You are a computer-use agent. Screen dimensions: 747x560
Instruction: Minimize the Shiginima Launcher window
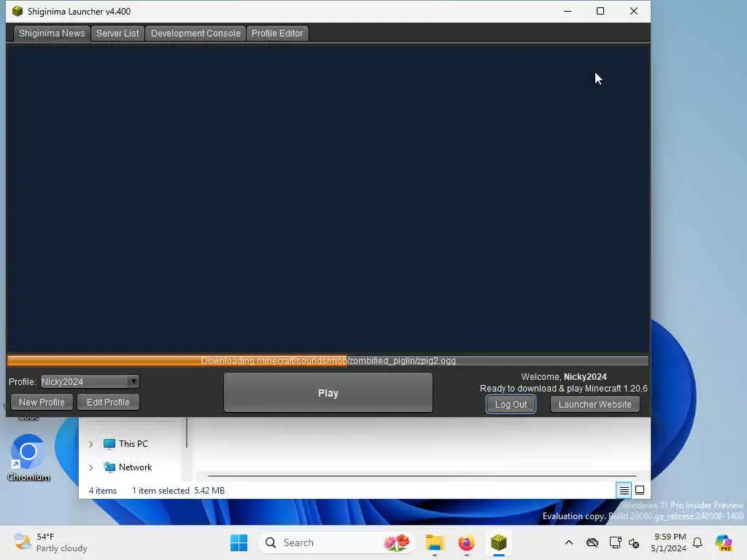click(x=568, y=11)
